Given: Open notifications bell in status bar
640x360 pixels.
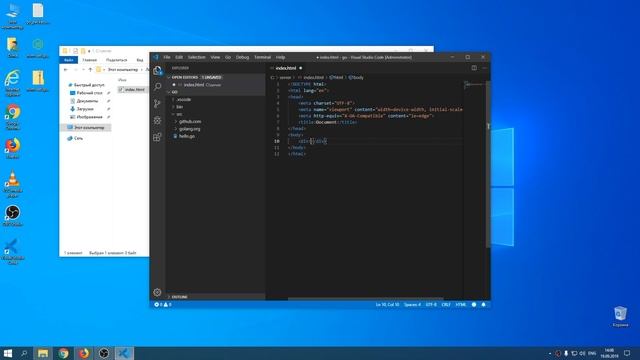Looking at the screenshot, I should [x=484, y=304].
